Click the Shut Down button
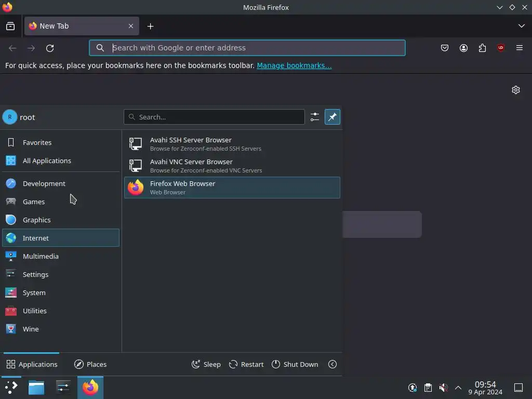 pos(295,364)
